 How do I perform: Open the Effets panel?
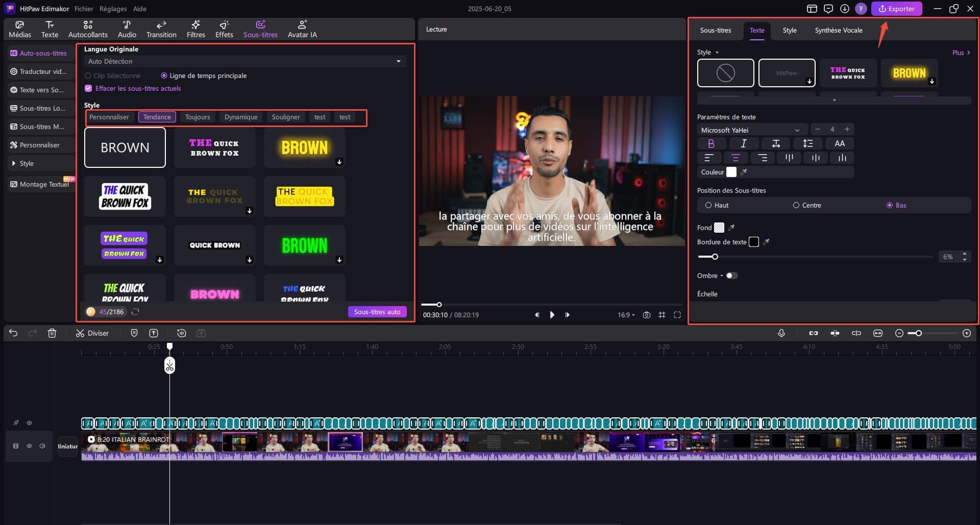[x=224, y=29]
